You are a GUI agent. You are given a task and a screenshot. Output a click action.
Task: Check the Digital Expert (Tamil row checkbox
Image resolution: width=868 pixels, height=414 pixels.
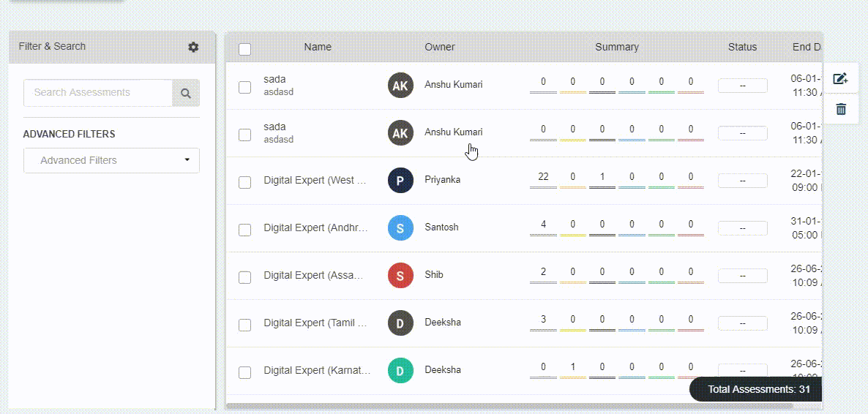tap(244, 325)
